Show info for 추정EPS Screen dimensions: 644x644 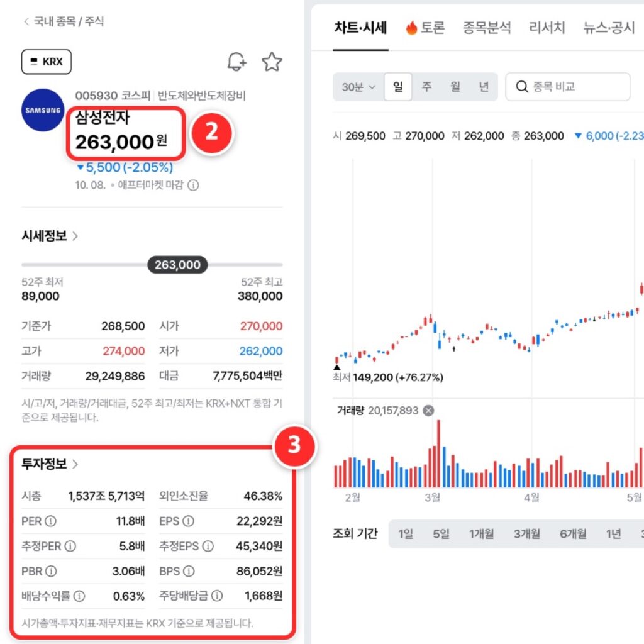click(x=208, y=547)
